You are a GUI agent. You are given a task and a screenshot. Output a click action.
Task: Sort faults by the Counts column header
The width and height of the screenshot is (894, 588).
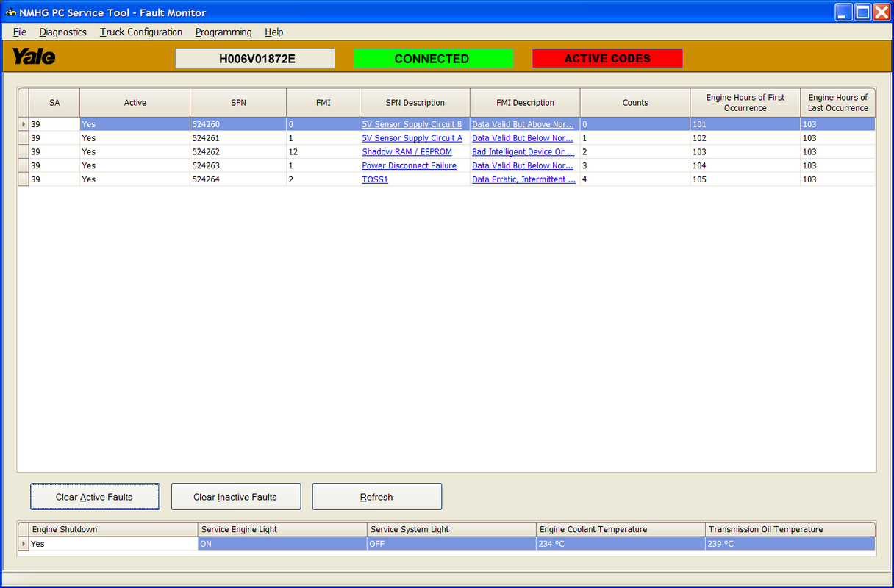(x=635, y=103)
